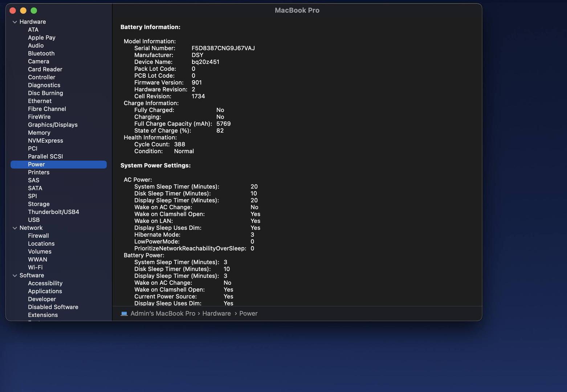This screenshot has width=567, height=392.
Task: Collapse the Network section chevron
Action: coord(15,228)
